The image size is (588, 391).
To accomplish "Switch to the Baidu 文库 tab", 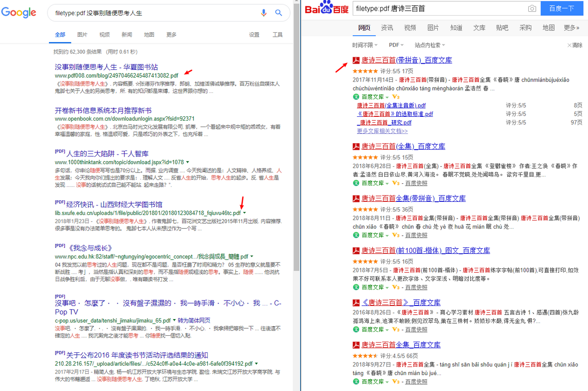I will click(479, 28).
